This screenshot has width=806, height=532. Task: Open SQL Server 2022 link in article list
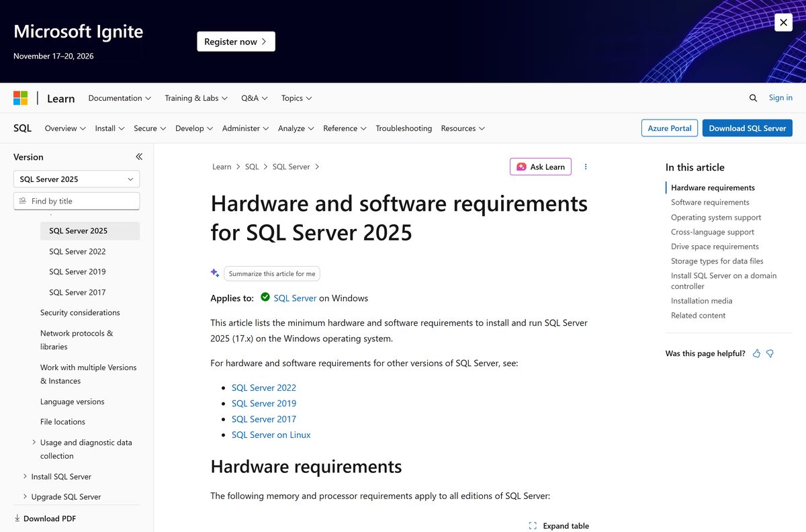click(264, 388)
